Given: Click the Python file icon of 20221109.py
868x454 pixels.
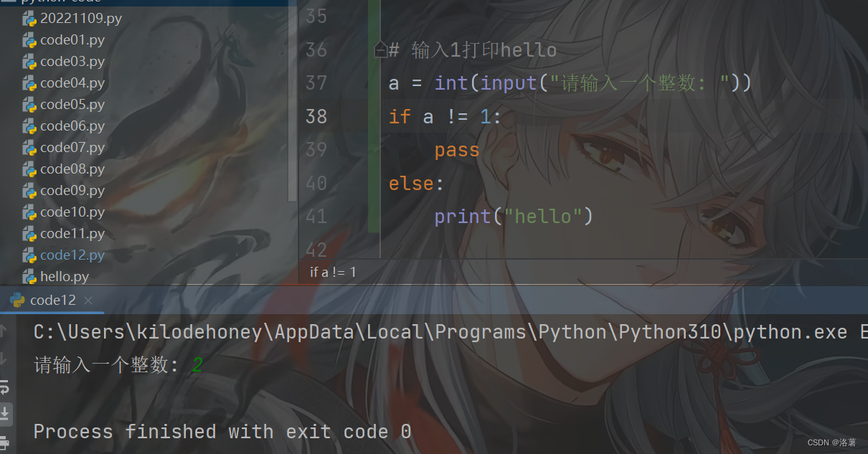Looking at the screenshot, I should point(29,19).
